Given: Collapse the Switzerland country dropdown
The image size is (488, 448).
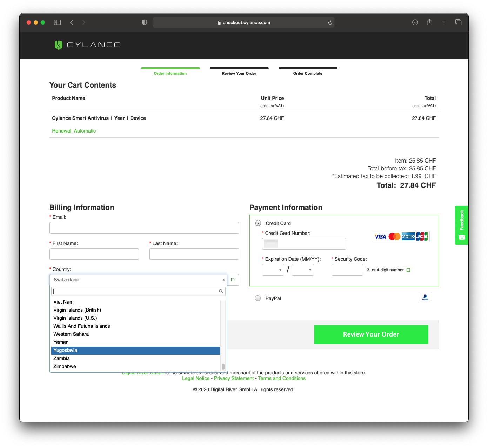Looking at the screenshot, I should [x=139, y=280].
